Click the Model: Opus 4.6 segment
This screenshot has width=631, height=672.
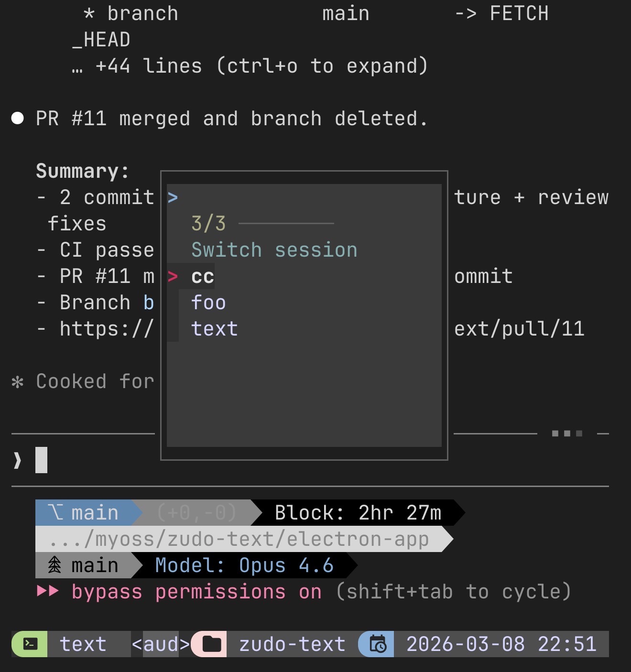click(245, 564)
